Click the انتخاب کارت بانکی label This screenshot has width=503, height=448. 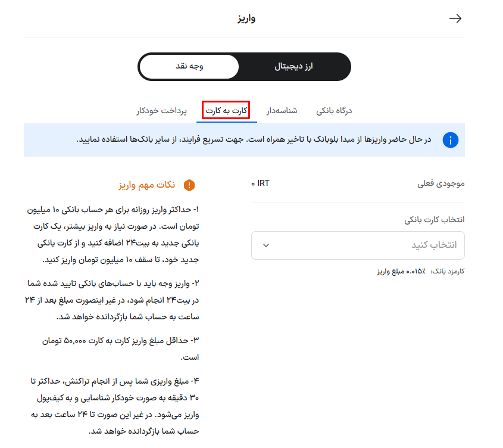pos(435,220)
